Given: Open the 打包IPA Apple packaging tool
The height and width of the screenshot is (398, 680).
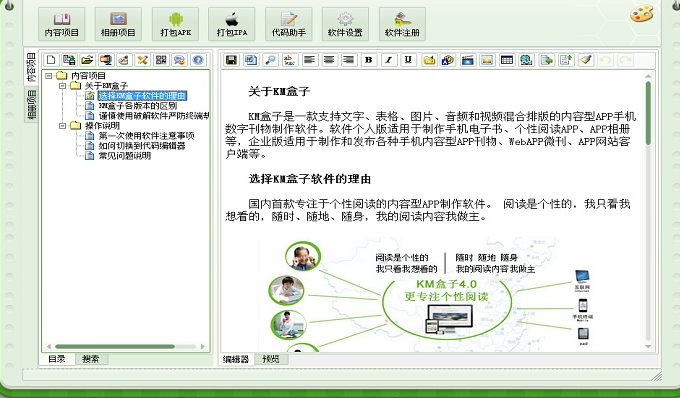Looking at the screenshot, I should pyautogui.click(x=232, y=24).
